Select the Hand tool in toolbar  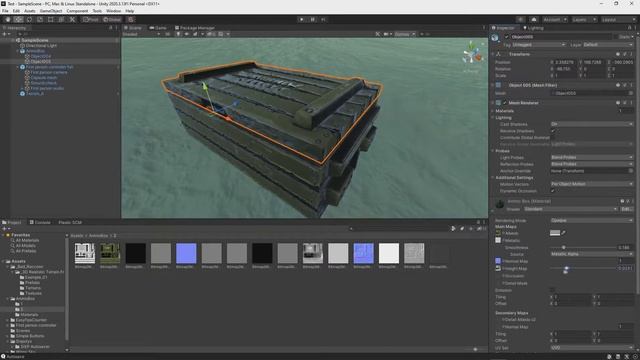click(x=8, y=19)
